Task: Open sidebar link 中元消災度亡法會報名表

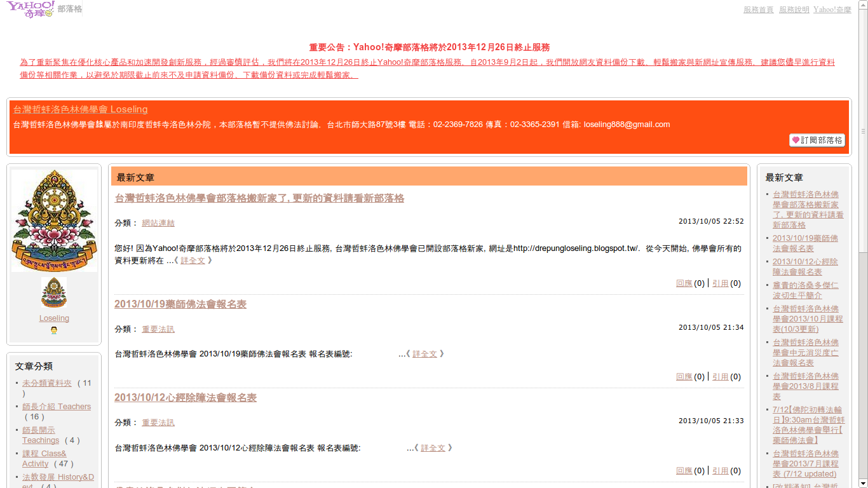Action: pyautogui.click(x=806, y=353)
